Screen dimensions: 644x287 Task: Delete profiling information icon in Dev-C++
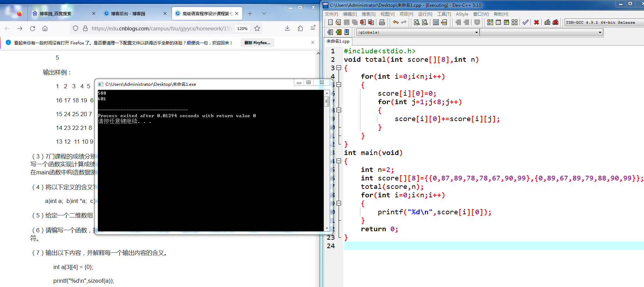tap(555, 22)
